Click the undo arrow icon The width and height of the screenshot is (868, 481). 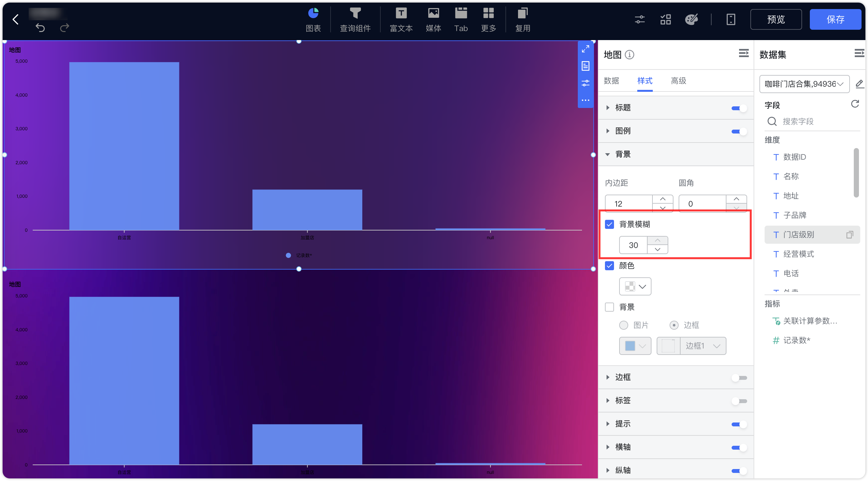click(x=40, y=28)
